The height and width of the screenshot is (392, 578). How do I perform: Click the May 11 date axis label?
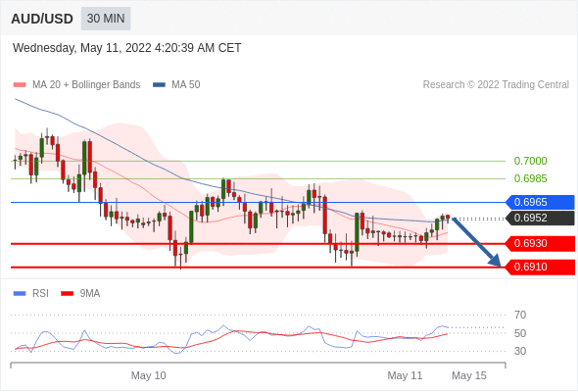[405, 375]
